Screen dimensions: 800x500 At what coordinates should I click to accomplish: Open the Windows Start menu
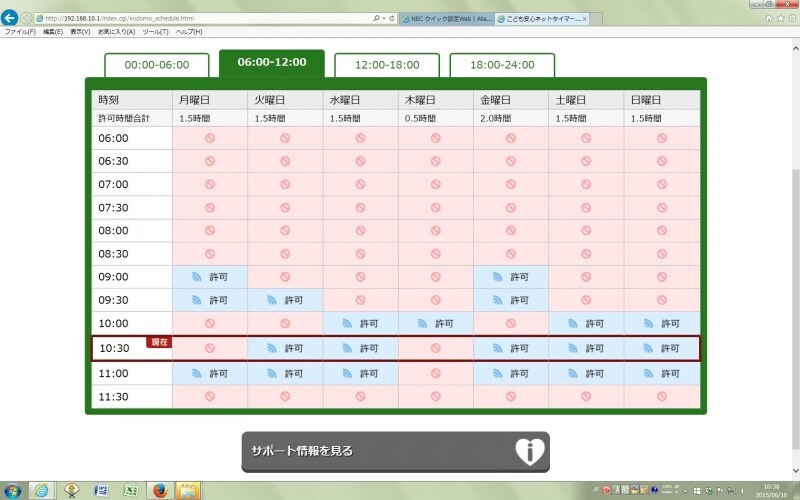pos(12,491)
